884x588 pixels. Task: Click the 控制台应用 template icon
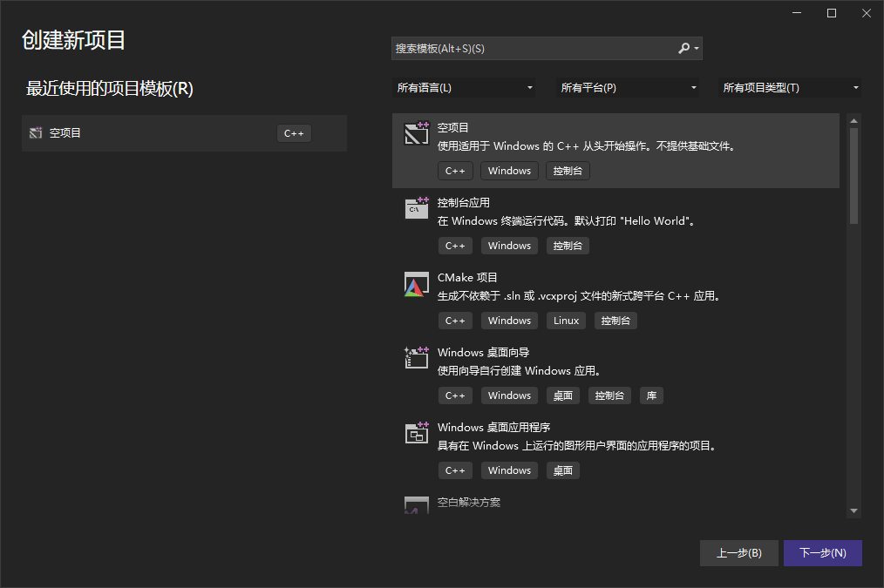coord(417,208)
